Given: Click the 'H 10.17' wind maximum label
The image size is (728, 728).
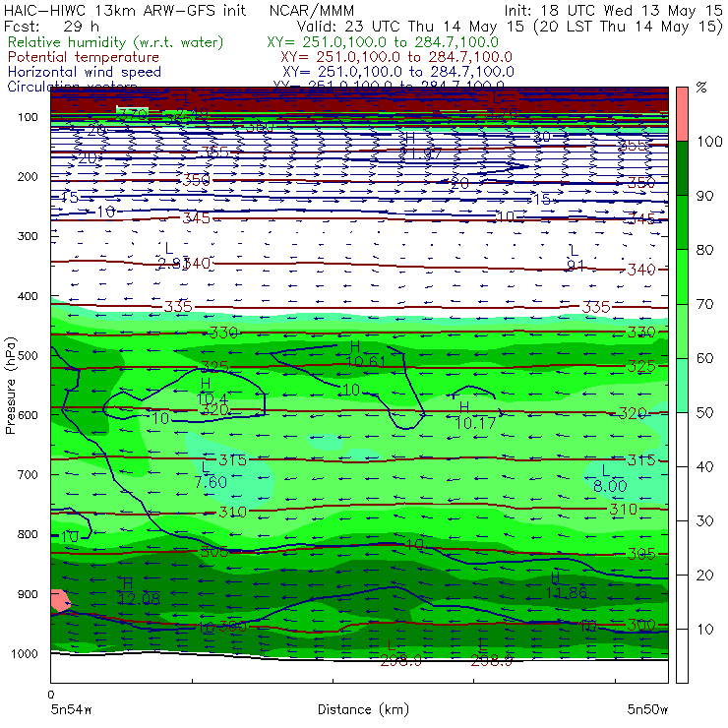Looking at the screenshot, I should point(474,415).
